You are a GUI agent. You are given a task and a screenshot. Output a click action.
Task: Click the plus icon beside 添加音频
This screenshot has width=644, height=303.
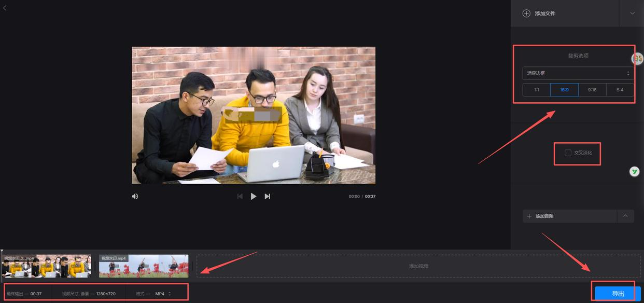pyautogui.click(x=529, y=216)
